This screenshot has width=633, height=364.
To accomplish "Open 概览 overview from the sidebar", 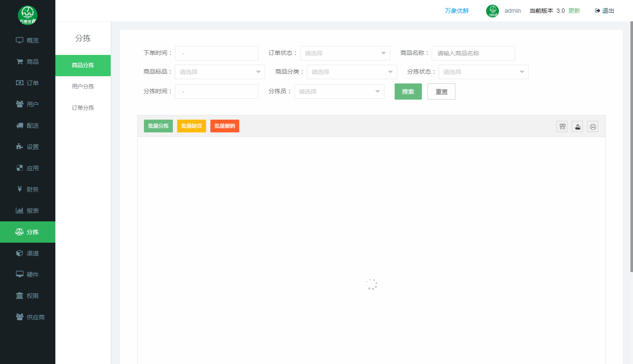I will (28, 40).
